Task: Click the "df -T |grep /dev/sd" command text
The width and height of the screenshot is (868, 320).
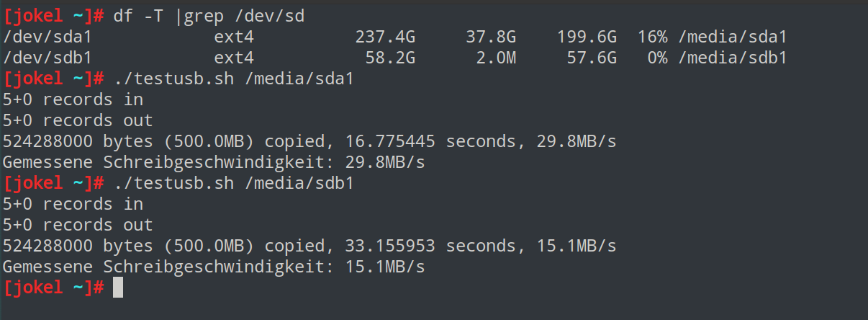Action: [209, 15]
